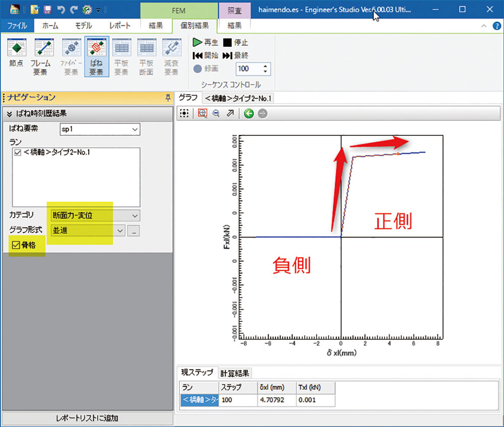This screenshot has width=504, height=427.
Task: Select the <橋軸> run table cell
Action: click(x=200, y=400)
